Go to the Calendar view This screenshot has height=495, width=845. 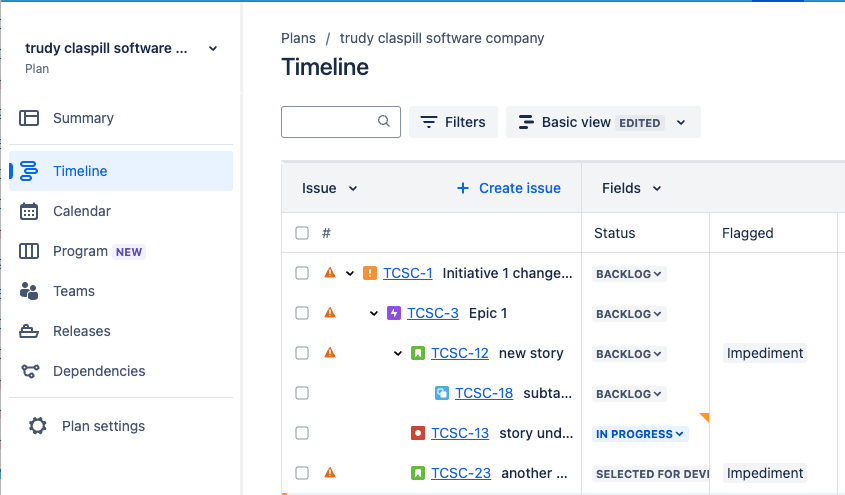[x=121, y=211]
